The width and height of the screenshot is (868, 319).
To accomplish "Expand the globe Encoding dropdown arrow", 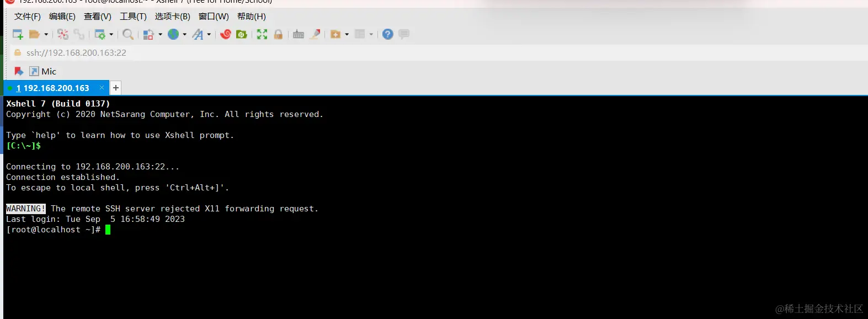I will [x=185, y=34].
